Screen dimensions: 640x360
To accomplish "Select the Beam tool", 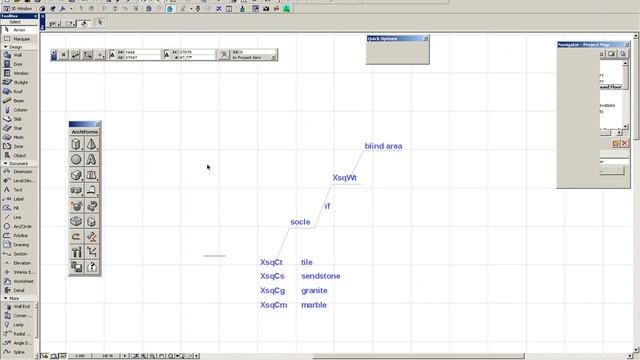I will click(18, 100).
